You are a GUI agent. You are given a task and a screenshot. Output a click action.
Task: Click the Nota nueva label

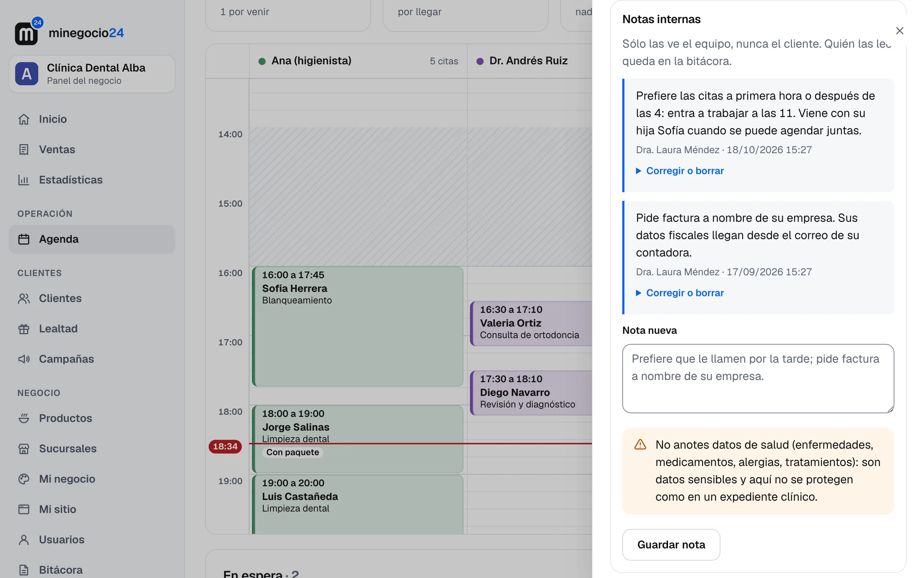point(649,330)
